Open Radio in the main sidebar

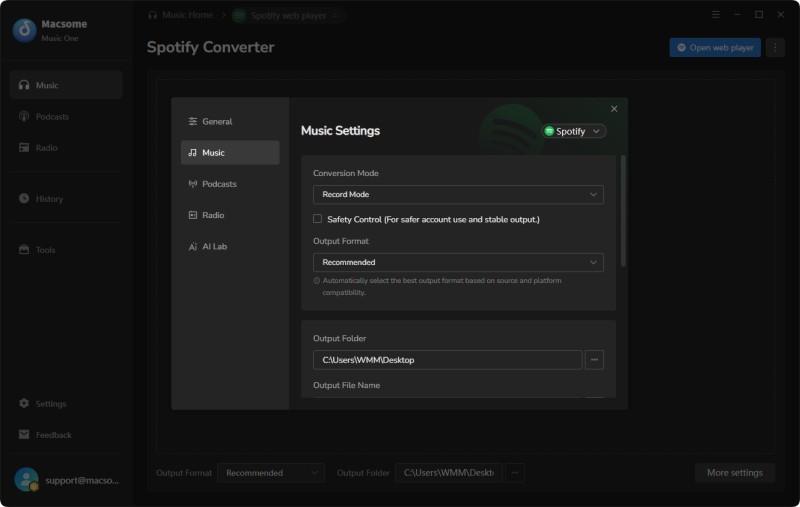pos(66,147)
